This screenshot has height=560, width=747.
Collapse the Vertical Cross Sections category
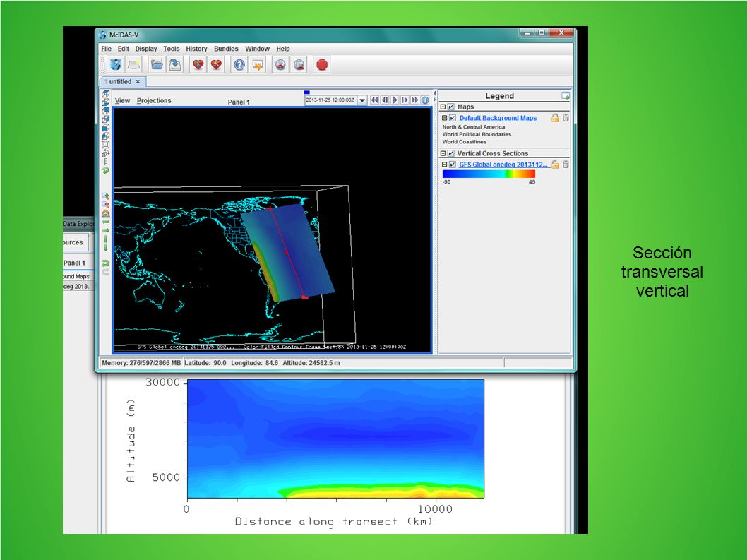point(443,153)
